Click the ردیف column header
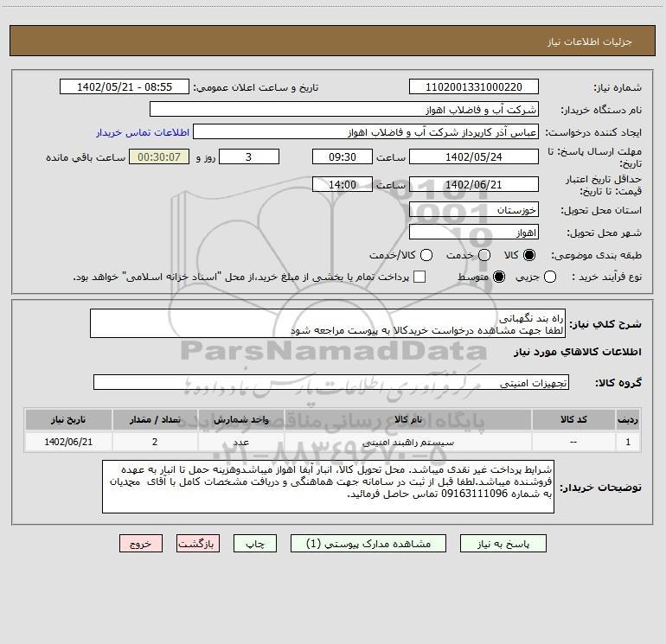Viewport: 666px width, 644px height. coord(628,419)
